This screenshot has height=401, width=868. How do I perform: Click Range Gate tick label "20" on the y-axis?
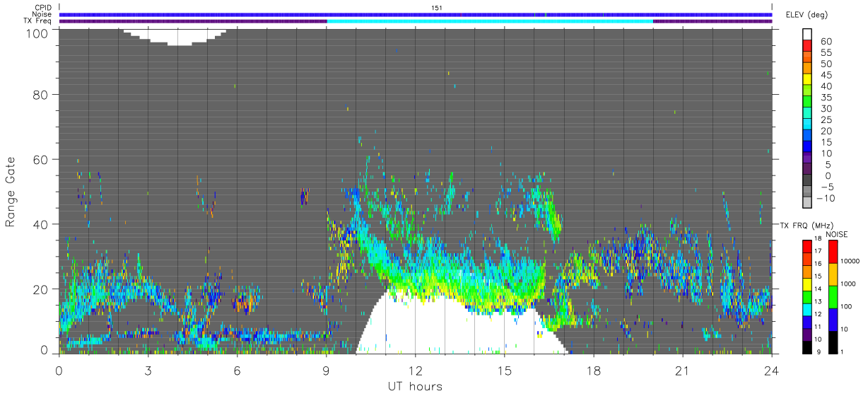(40, 289)
